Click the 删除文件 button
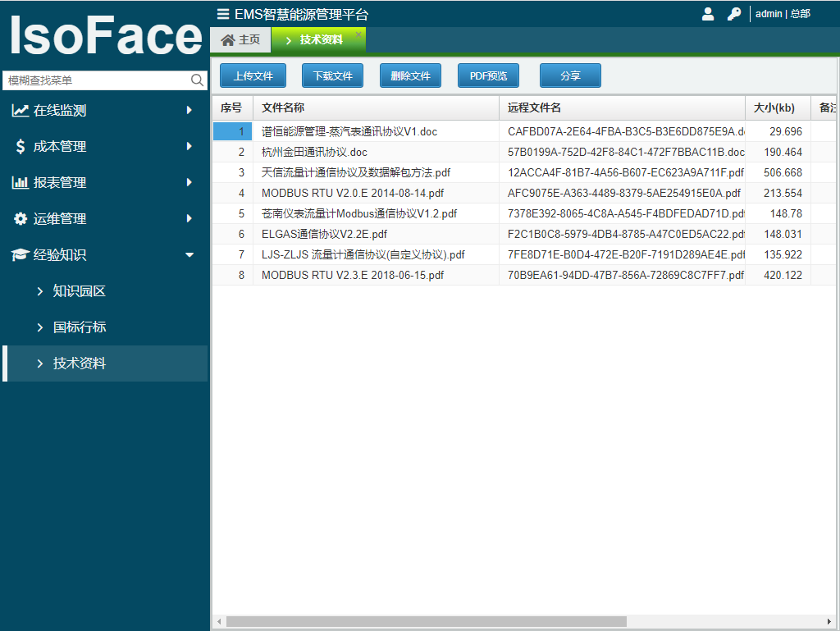Screen dimensions: 840x631 pyautogui.click(x=410, y=75)
